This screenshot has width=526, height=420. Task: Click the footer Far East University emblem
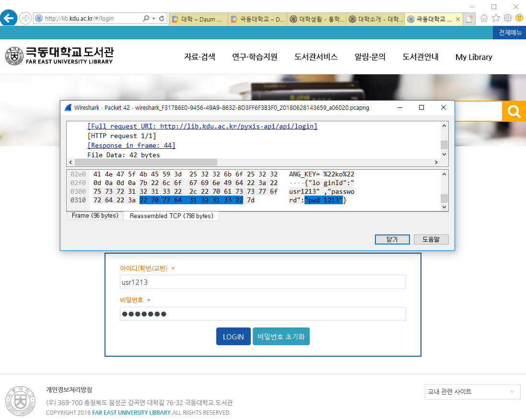pos(21,401)
